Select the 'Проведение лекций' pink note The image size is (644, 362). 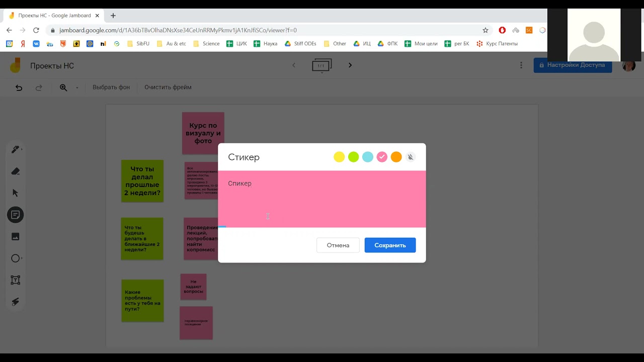click(201, 239)
